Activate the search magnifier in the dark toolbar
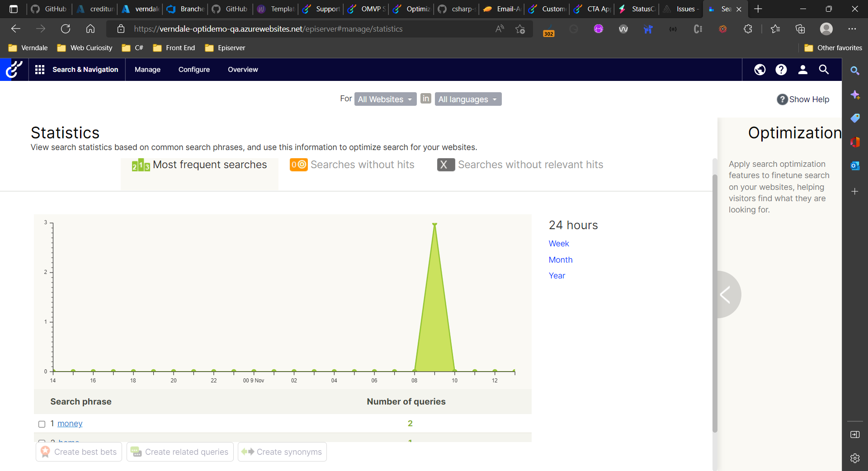 pyautogui.click(x=824, y=70)
